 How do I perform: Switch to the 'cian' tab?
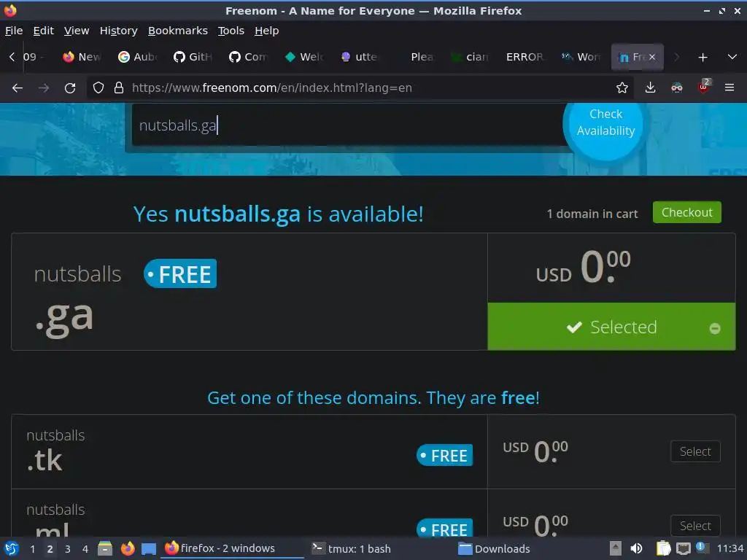(x=471, y=57)
